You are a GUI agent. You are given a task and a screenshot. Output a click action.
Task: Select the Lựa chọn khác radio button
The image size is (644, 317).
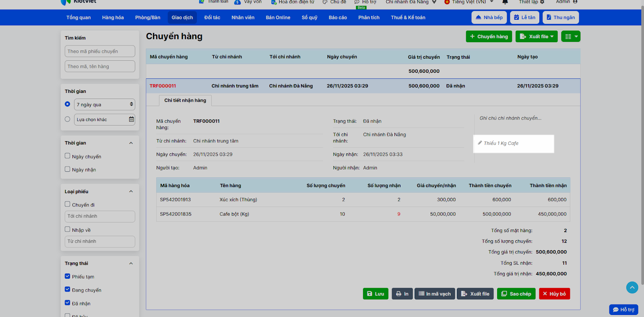(x=68, y=119)
